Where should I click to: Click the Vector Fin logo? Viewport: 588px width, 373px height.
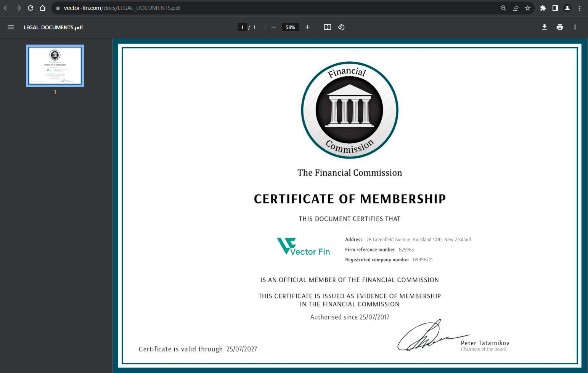click(303, 247)
